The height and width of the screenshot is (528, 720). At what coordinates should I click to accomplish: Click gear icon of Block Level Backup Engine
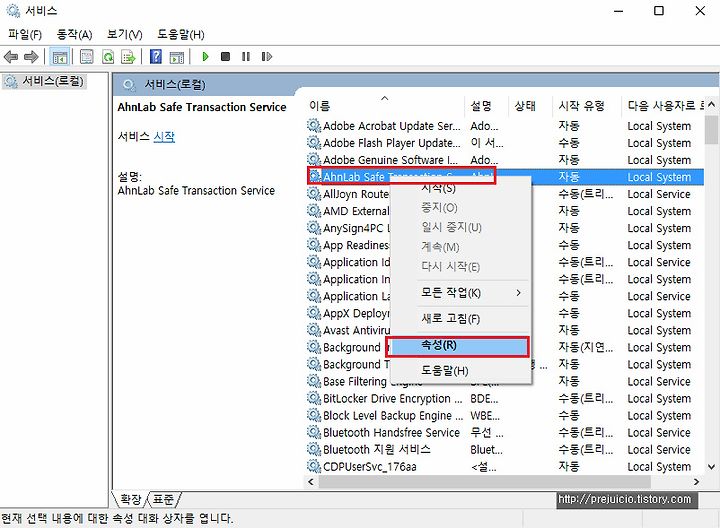coord(314,415)
